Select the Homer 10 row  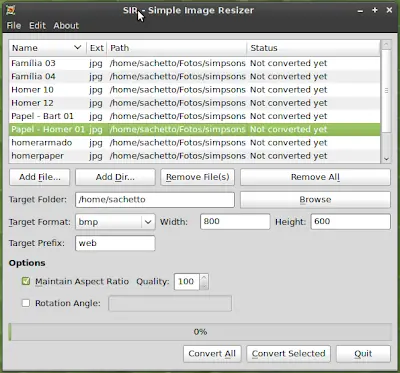[x=194, y=90]
